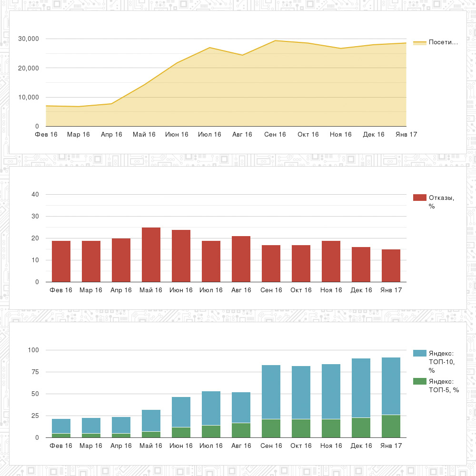This screenshot has height=476, width=476.
Task: Click the blue ТОП-10 segment for Ноя 16
Action: click(x=331, y=392)
